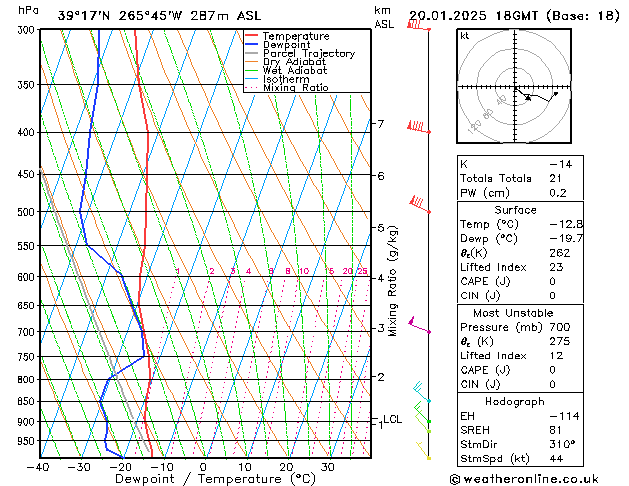Click the date '20.01.2025 18GMT (Base: 18)'
The height and width of the screenshot is (486, 629).
click(x=514, y=16)
